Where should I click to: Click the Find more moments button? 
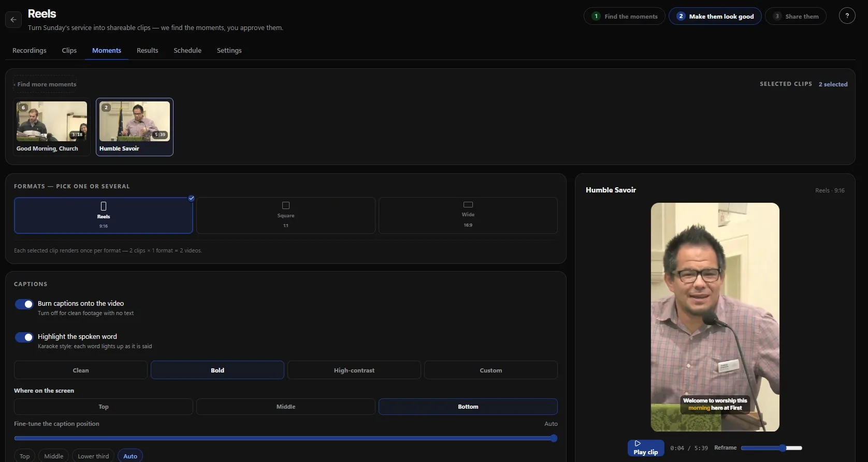[45, 84]
